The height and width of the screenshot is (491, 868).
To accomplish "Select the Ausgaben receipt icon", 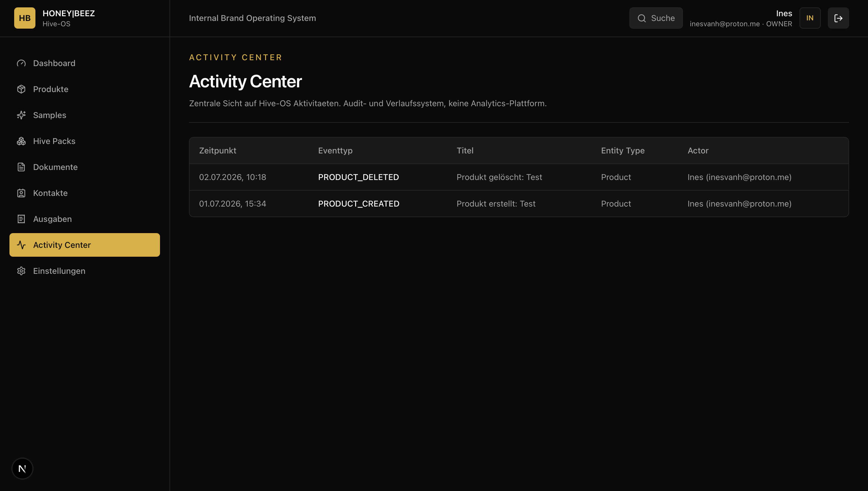I will [x=21, y=219].
